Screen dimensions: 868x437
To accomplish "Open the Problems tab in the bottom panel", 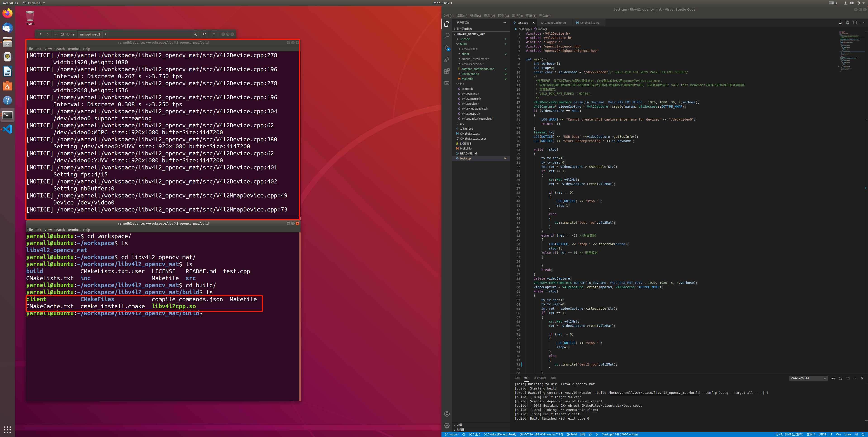I will [517, 378].
